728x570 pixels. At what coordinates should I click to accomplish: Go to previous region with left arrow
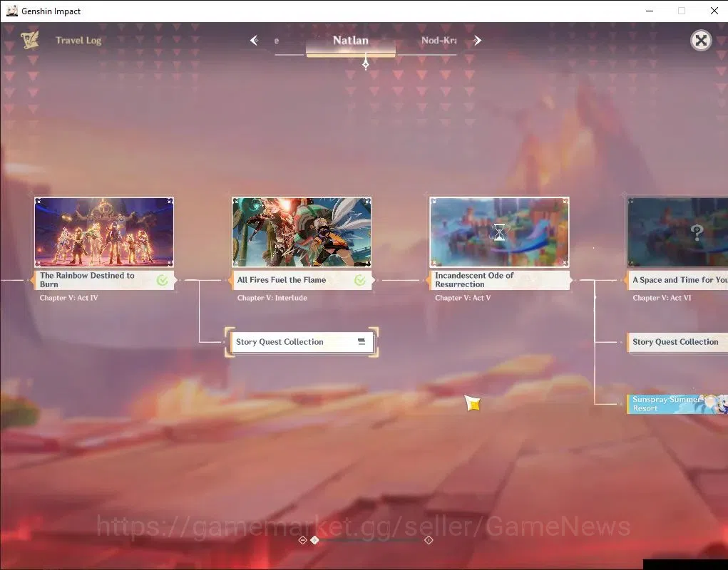coord(254,41)
